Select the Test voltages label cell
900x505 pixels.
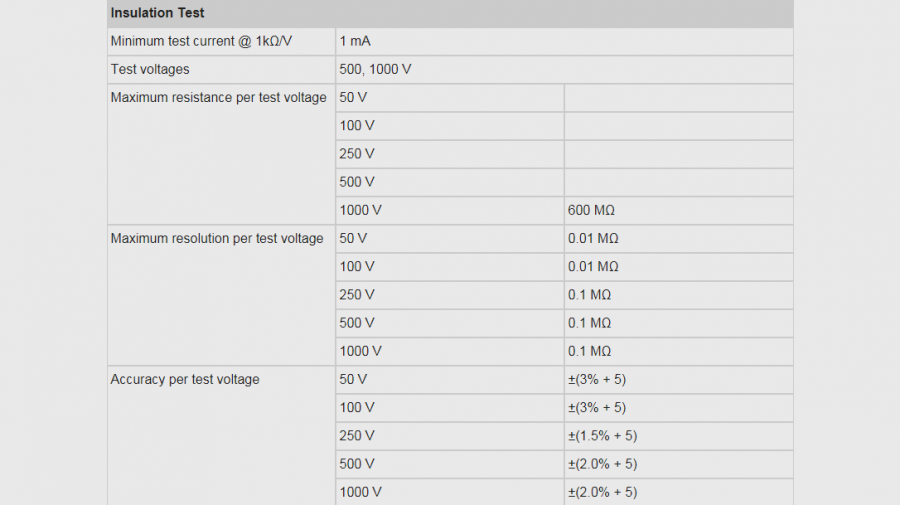(x=221, y=69)
